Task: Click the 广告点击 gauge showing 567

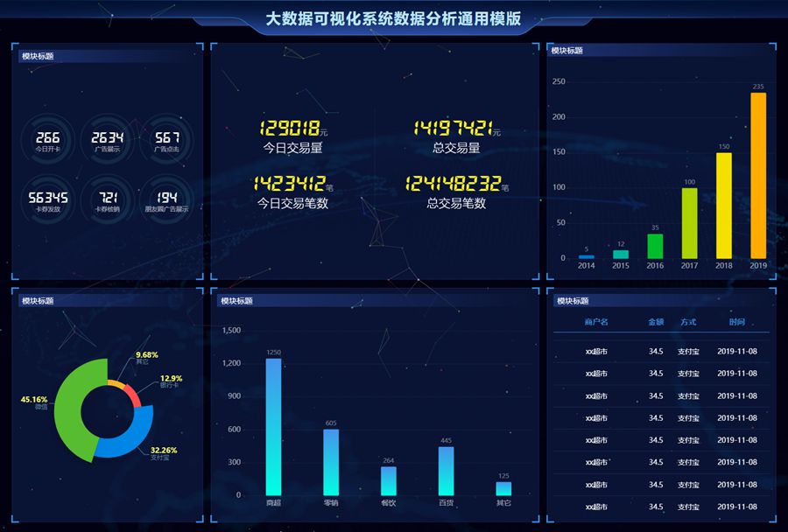Action: [166, 140]
